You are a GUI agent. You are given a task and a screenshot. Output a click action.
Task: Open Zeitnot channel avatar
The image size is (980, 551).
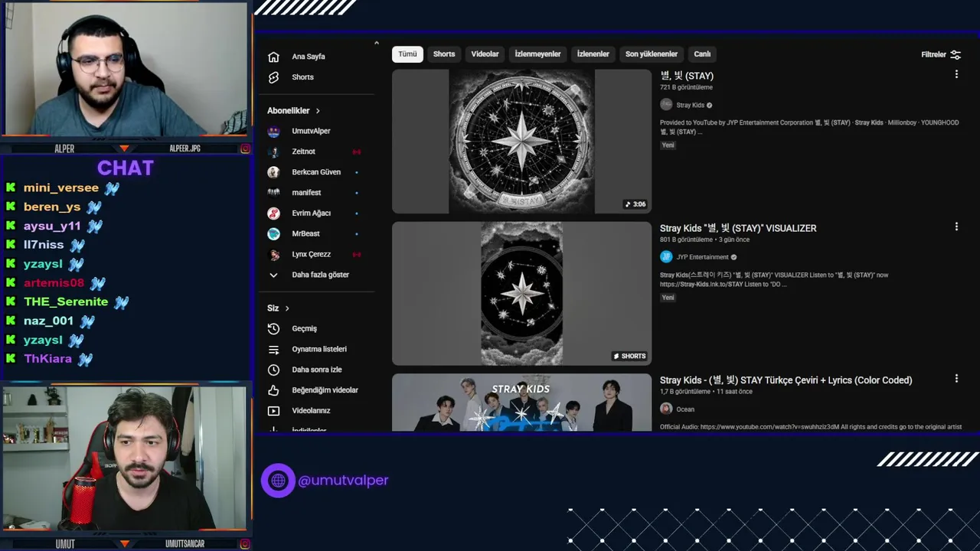pos(273,152)
